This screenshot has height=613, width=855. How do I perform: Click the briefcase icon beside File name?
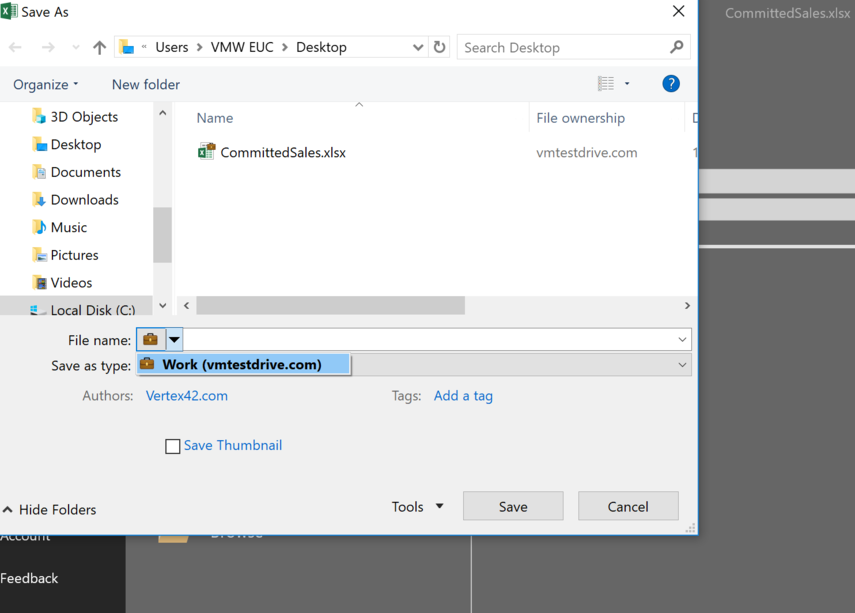point(150,340)
